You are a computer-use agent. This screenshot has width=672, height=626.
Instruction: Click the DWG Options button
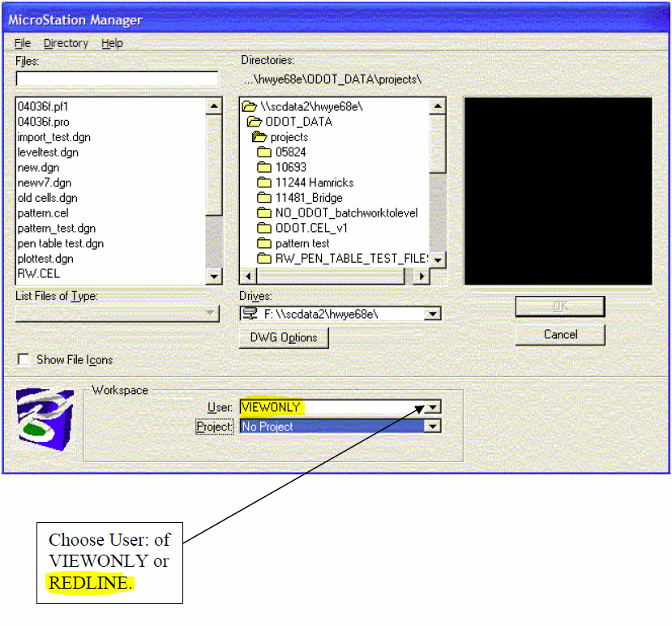[x=284, y=338]
